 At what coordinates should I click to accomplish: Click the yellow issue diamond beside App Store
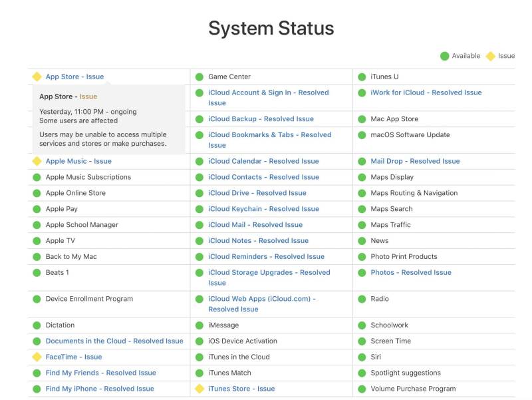pos(37,77)
